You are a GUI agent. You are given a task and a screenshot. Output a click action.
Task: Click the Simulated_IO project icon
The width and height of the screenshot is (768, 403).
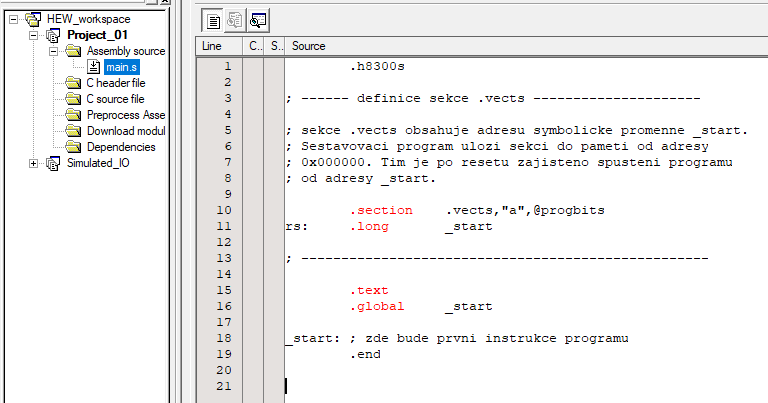tap(53, 163)
